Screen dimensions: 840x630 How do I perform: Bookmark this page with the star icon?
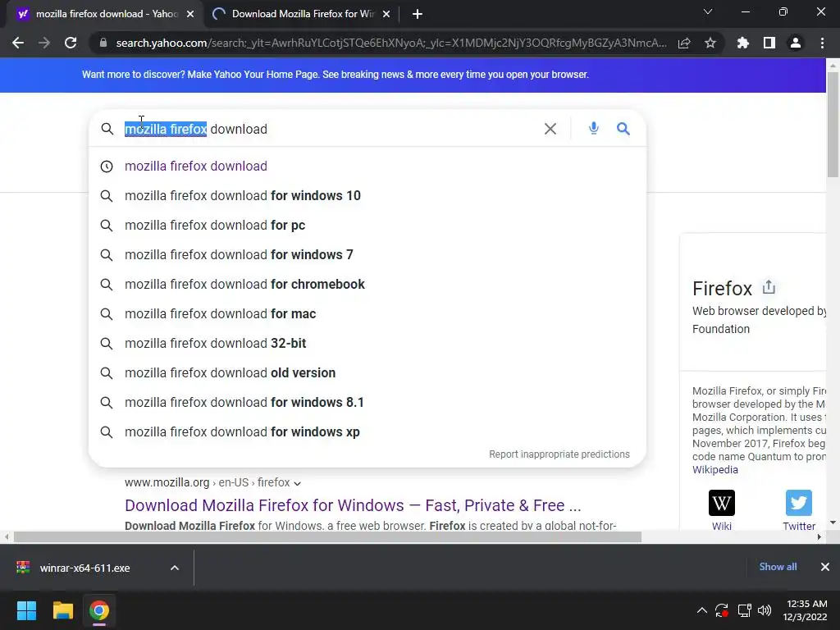tap(710, 43)
